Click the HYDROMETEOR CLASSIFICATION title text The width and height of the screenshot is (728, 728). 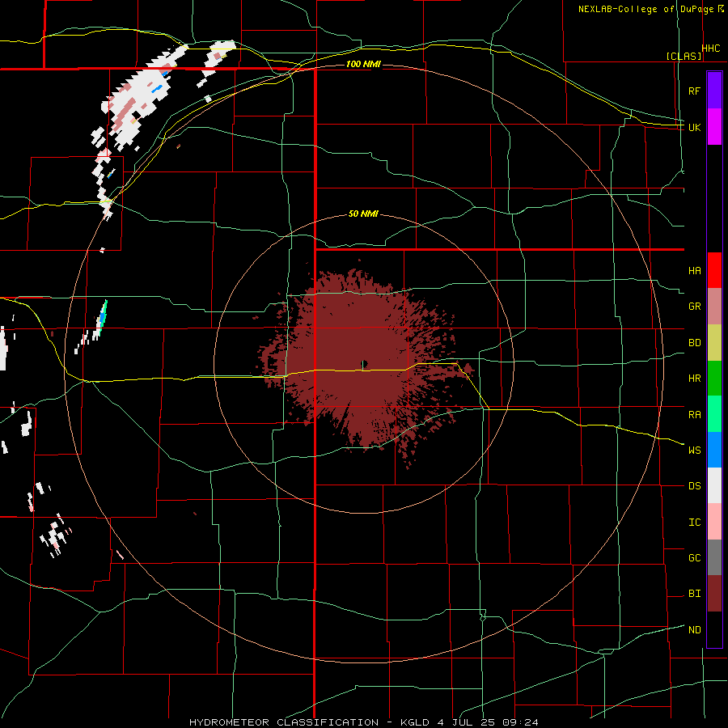[284, 722]
